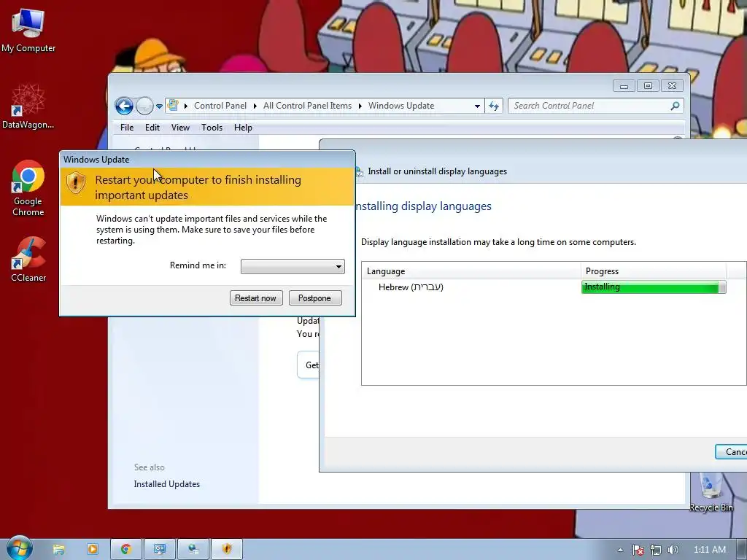Viewport: 747px width, 560px height.
Task: Select All Control Panel Items breadcrumb
Action: [x=307, y=106]
